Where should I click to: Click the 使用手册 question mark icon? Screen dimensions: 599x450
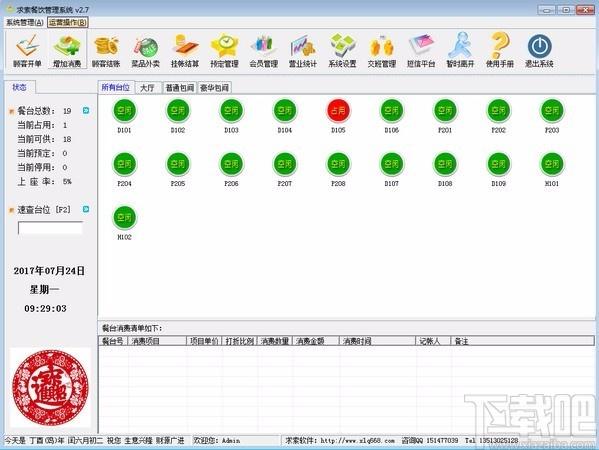(500, 50)
